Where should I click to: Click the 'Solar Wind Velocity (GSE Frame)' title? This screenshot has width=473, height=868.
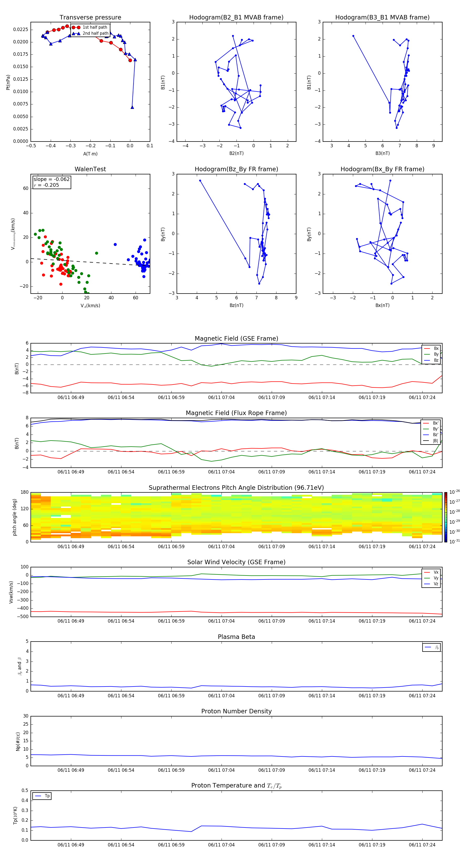click(x=236, y=562)
